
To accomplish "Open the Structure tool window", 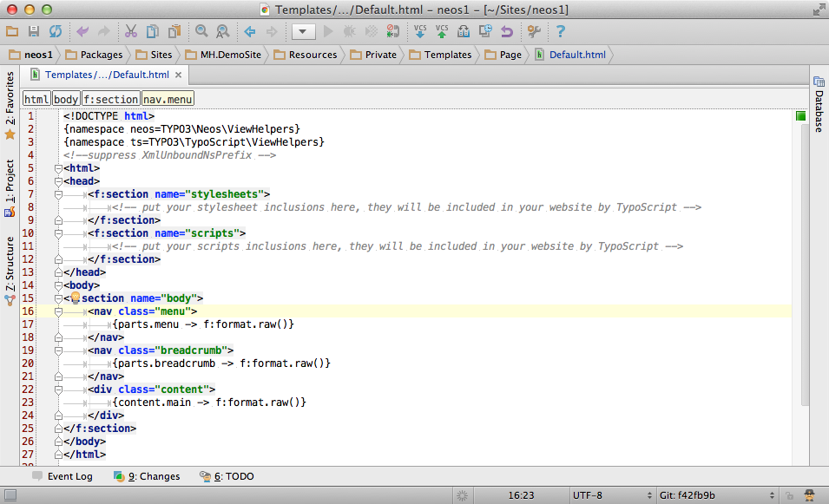I will (x=10, y=271).
